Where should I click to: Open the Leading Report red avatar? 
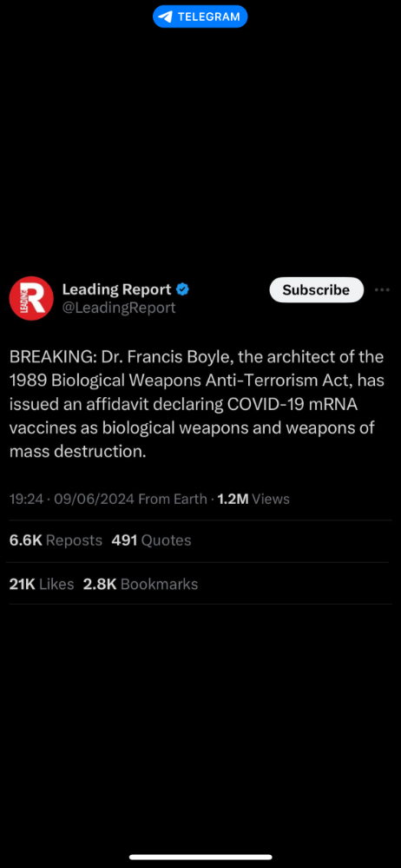pyautogui.click(x=31, y=298)
